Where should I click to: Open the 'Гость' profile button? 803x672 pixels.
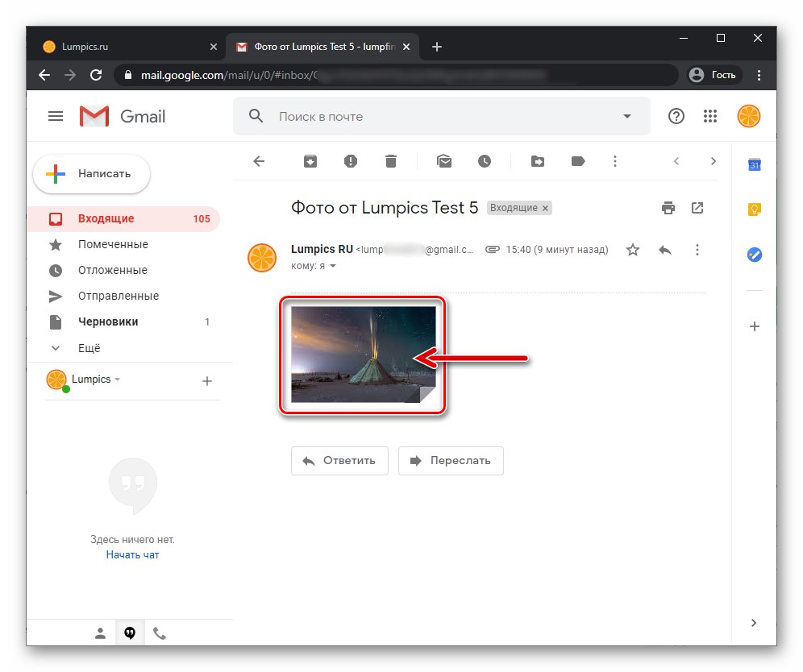[x=714, y=75]
